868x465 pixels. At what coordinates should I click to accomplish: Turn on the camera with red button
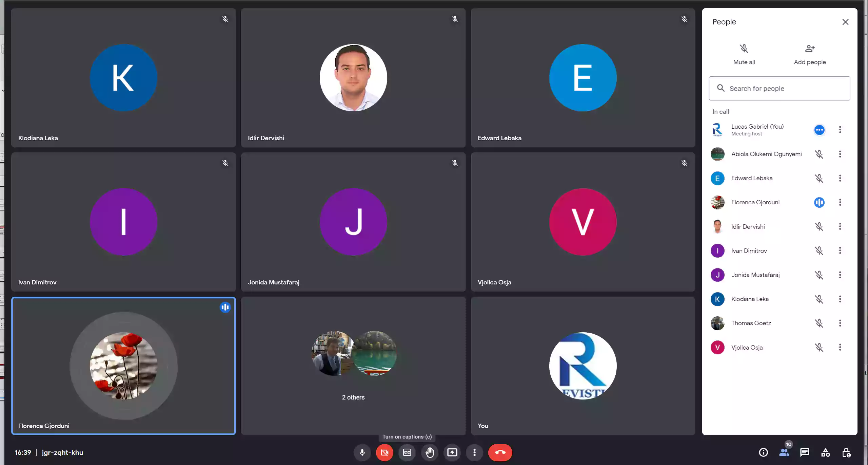(x=384, y=452)
